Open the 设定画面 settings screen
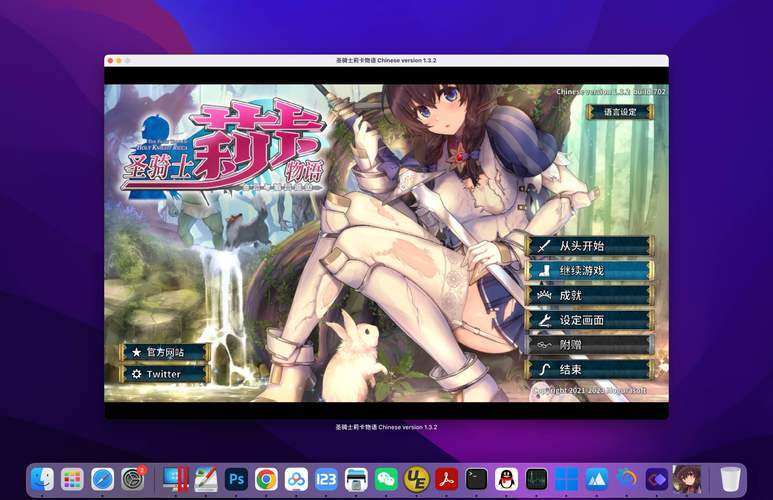The width and height of the screenshot is (773, 500). 590,320
